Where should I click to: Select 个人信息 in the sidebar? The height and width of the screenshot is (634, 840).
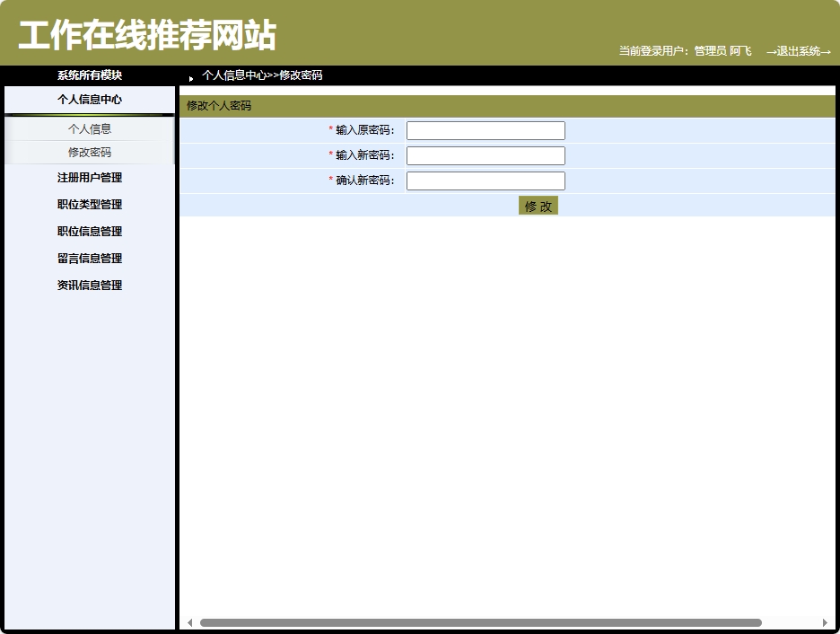(x=88, y=128)
